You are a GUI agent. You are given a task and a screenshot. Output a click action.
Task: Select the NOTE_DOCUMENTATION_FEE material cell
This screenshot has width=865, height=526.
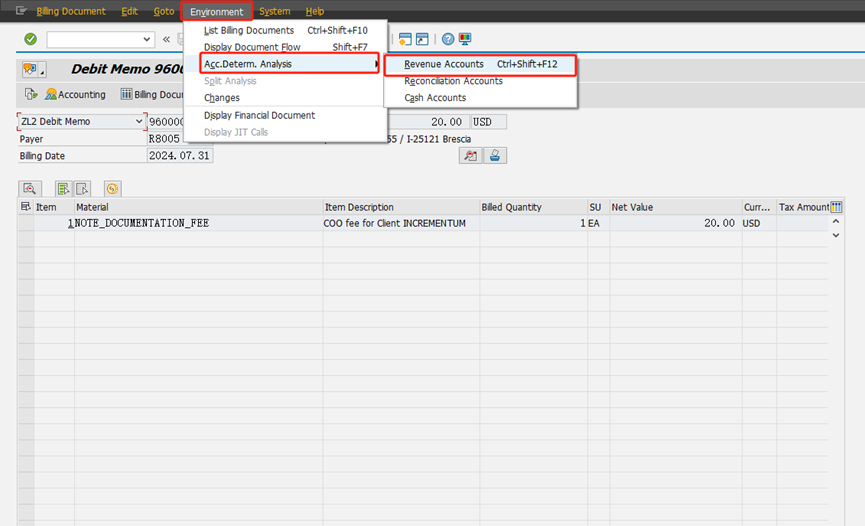[x=142, y=223]
